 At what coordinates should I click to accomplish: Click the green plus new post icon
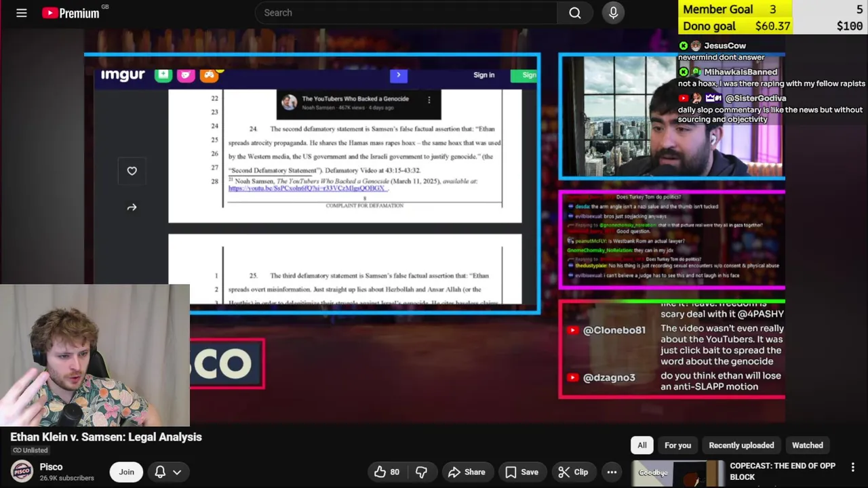[x=163, y=75]
